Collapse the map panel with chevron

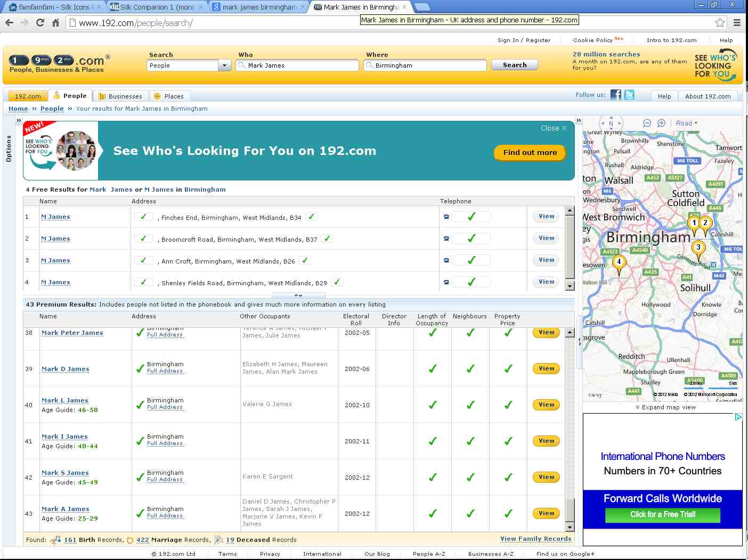(x=579, y=120)
